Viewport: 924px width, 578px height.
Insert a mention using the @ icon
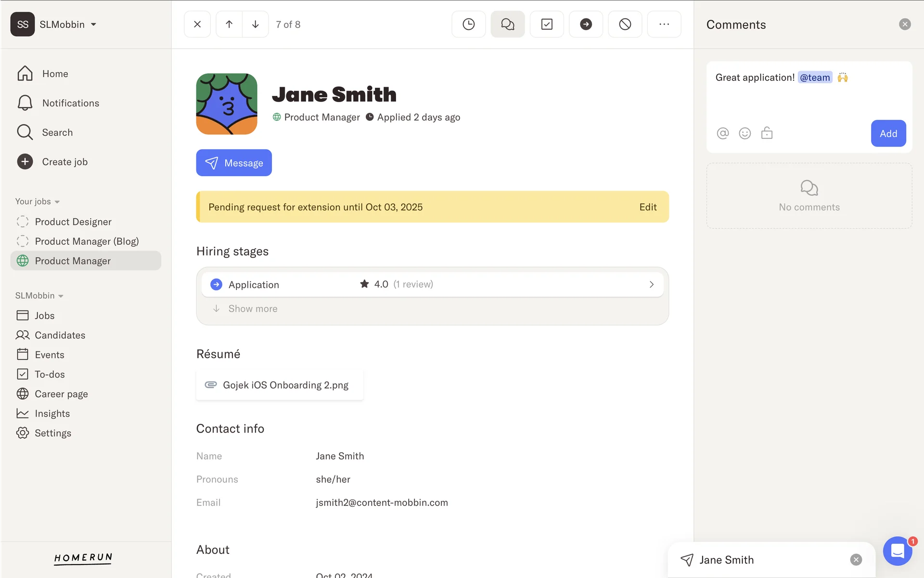tap(723, 133)
